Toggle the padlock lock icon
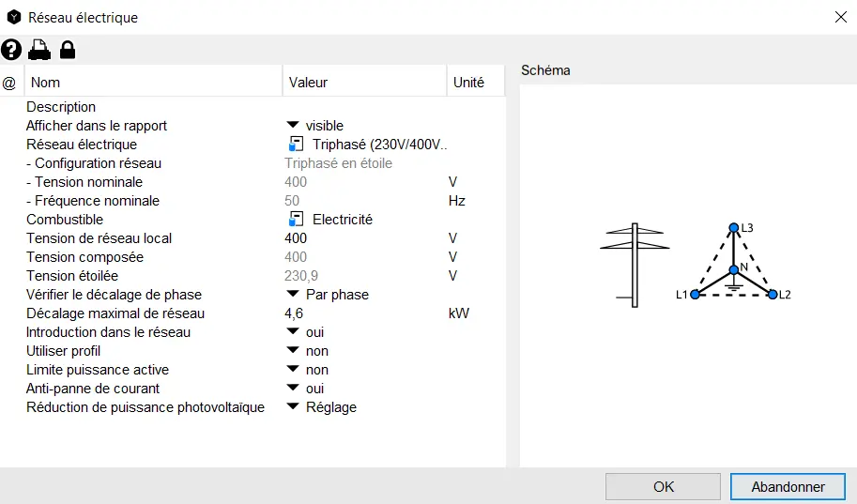The width and height of the screenshot is (857, 504). click(68, 50)
